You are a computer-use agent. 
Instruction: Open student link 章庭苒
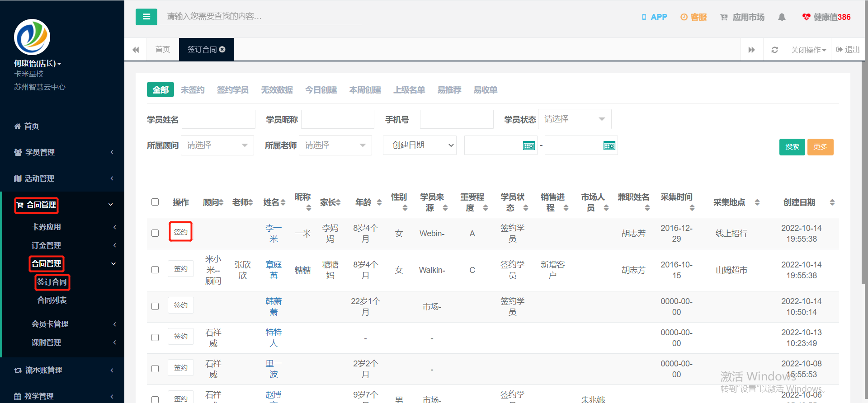[x=274, y=270]
